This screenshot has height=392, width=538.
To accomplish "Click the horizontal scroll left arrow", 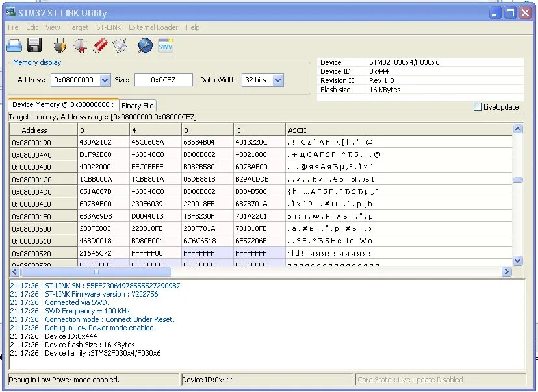I will click(x=14, y=272).
